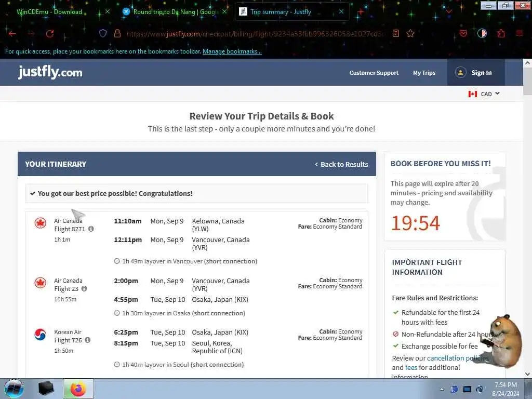
Task: Click the Sign In button
Action: pyautogui.click(x=476, y=73)
